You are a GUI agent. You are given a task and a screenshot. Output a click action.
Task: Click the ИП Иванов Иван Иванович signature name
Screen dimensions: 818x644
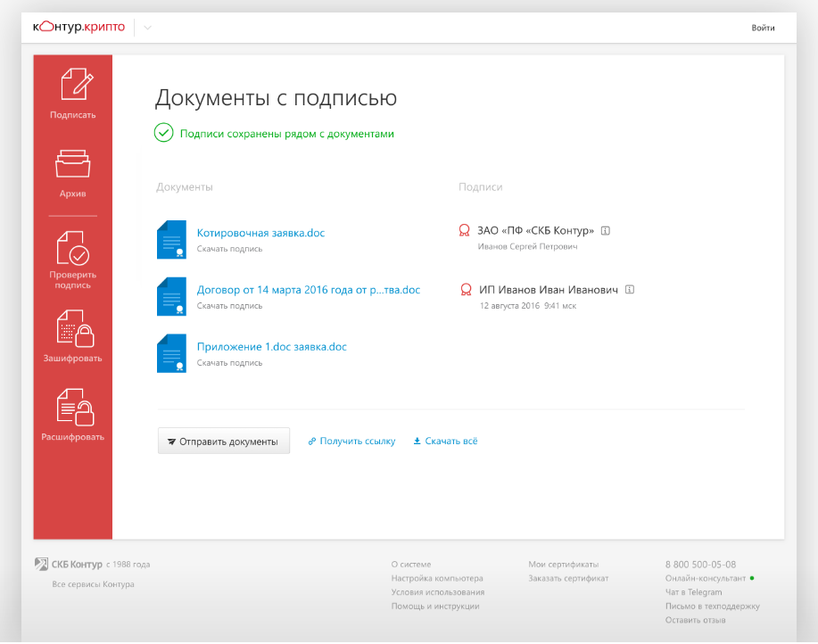(549, 289)
